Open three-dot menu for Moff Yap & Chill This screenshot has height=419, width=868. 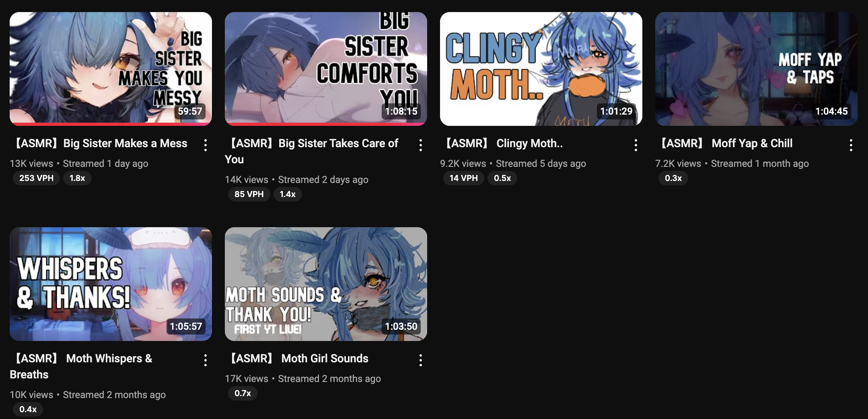point(851,145)
